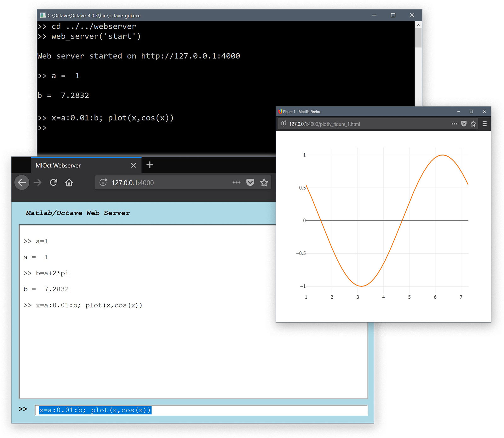Bookmark the 127.0.0.1:4000 page

(264, 183)
